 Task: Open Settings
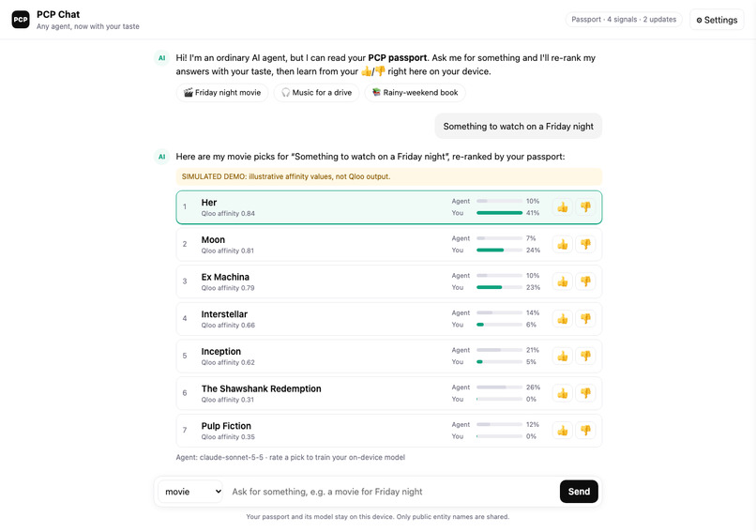pos(717,20)
